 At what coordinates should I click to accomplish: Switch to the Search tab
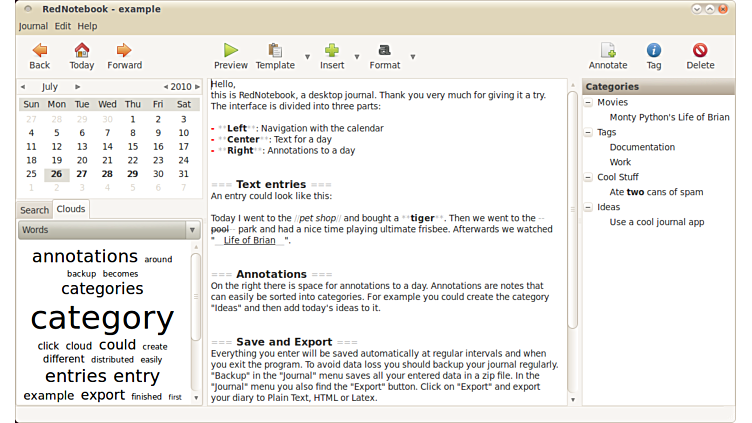[x=34, y=210]
